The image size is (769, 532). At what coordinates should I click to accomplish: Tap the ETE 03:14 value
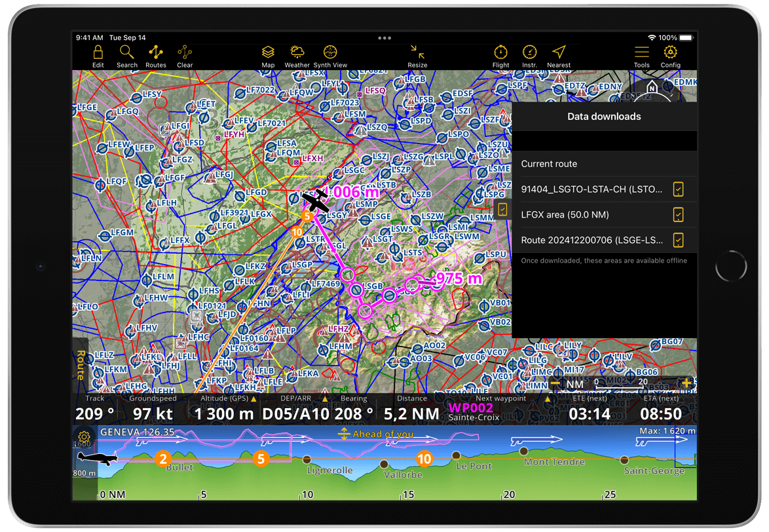[590, 414]
